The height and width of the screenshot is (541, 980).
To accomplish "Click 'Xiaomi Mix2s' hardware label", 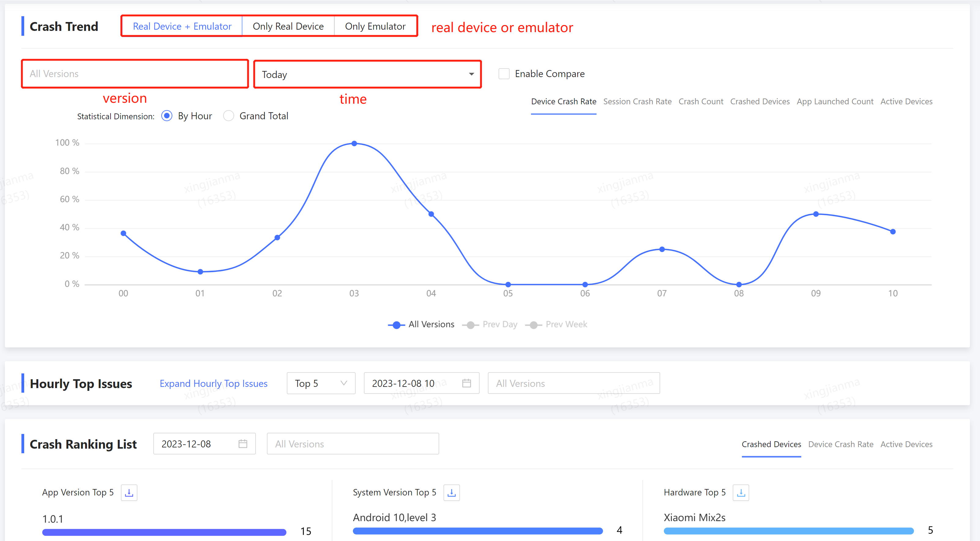I will 694,517.
